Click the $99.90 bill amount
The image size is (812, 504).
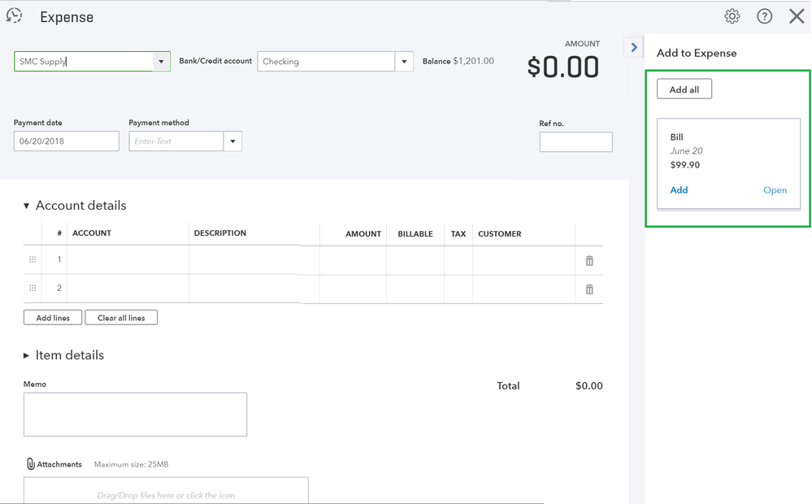tap(685, 165)
